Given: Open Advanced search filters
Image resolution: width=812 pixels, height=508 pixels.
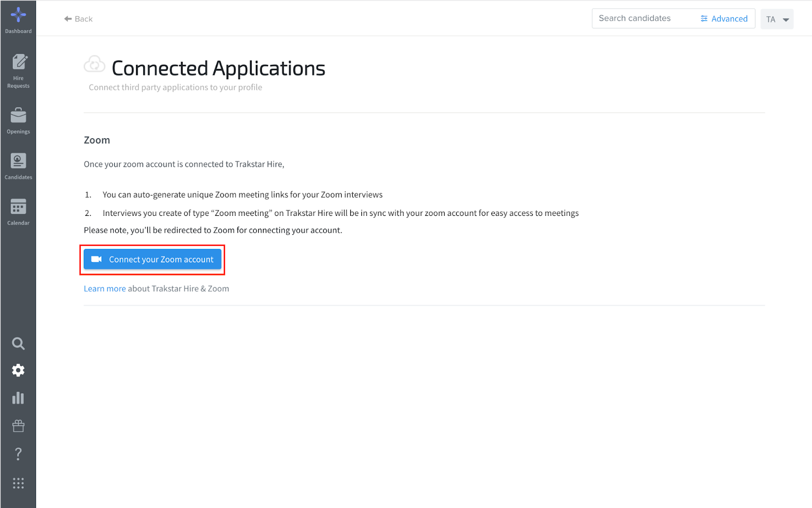Looking at the screenshot, I should coord(724,19).
